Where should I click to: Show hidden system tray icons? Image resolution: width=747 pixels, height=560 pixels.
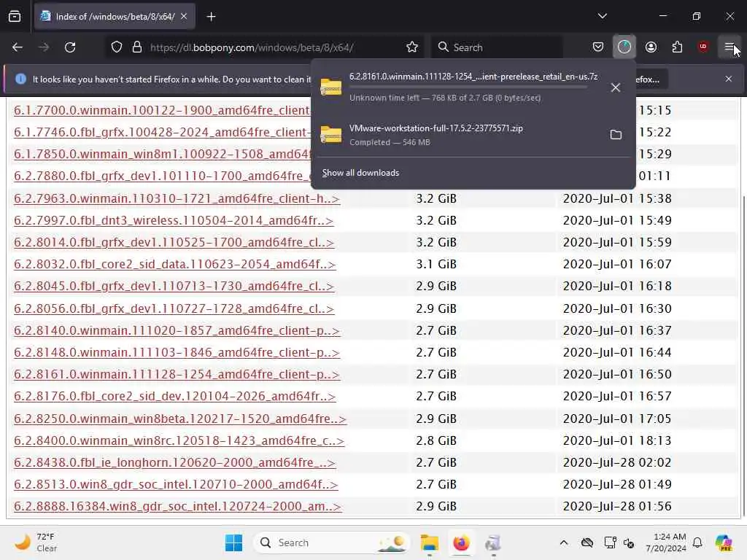(x=564, y=542)
